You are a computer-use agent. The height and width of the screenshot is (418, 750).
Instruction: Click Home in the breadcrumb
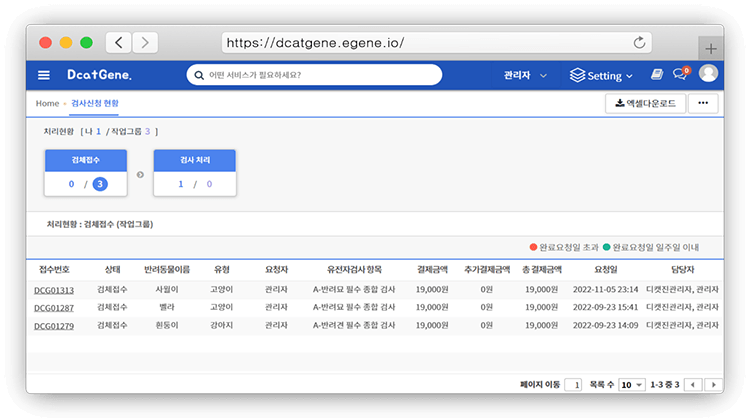(47, 103)
